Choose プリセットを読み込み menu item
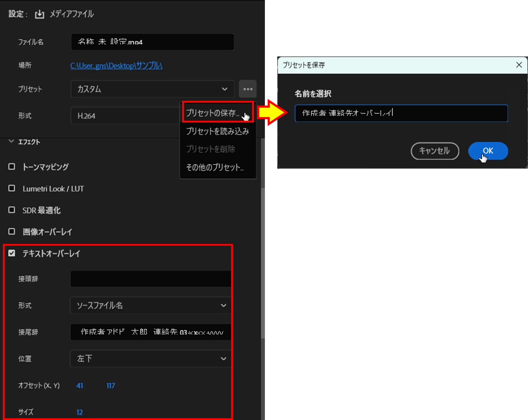 tap(218, 131)
